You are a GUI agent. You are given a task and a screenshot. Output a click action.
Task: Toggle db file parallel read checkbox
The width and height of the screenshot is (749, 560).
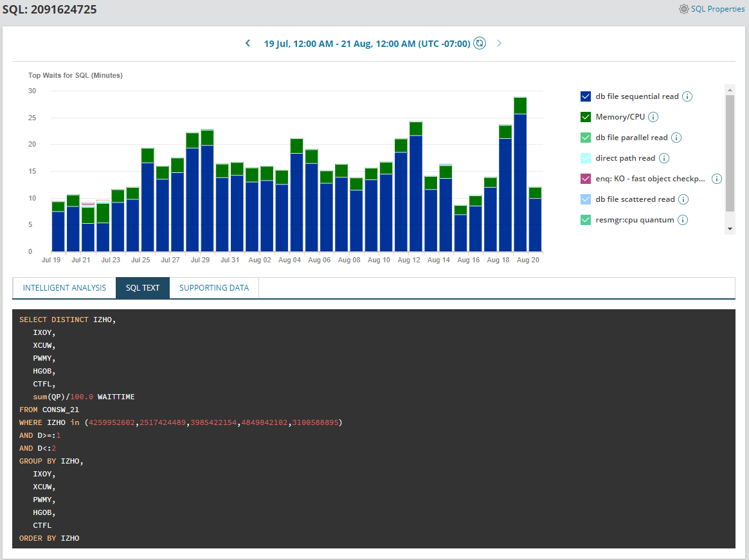pyautogui.click(x=586, y=138)
